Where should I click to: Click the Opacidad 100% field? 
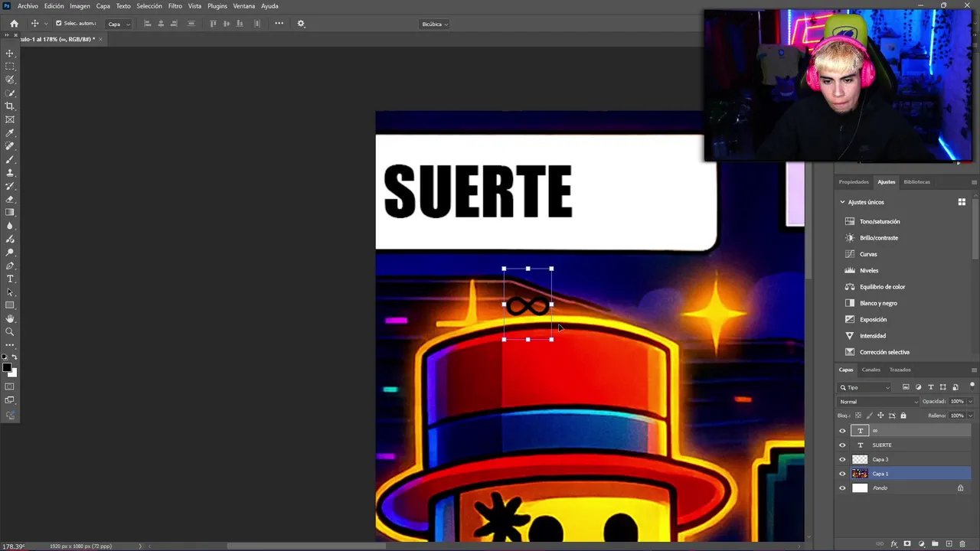coord(957,402)
